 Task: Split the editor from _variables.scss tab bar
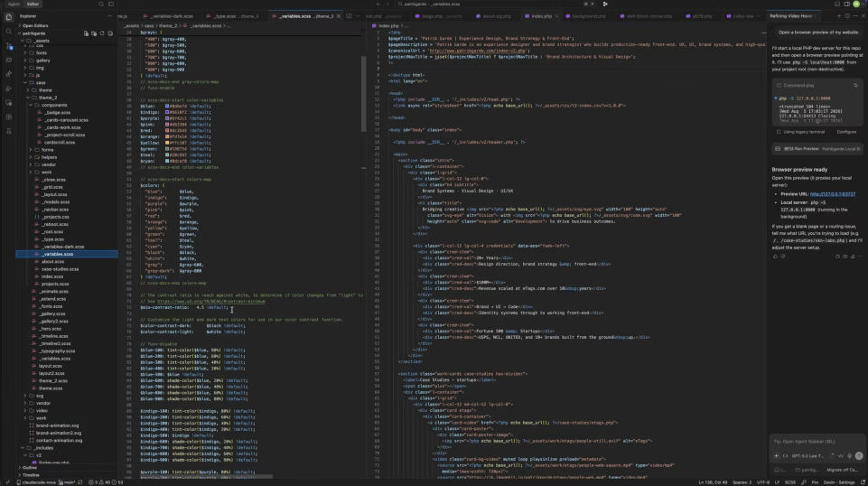pyautogui.click(x=349, y=16)
